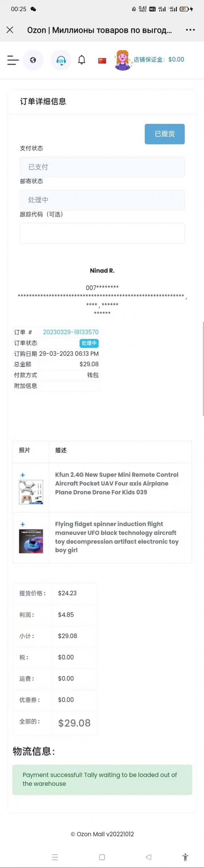Screen dimensions: 204x868
Task: Open the notifications bell
Action: (82, 60)
